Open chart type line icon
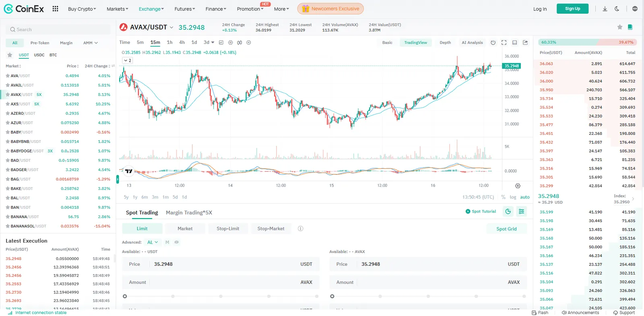 [221, 42]
